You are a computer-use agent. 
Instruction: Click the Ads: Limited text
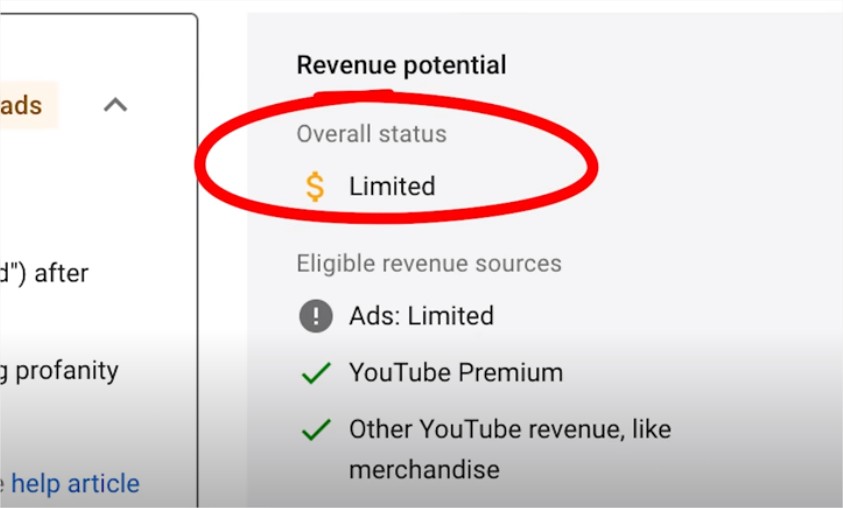click(x=421, y=316)
